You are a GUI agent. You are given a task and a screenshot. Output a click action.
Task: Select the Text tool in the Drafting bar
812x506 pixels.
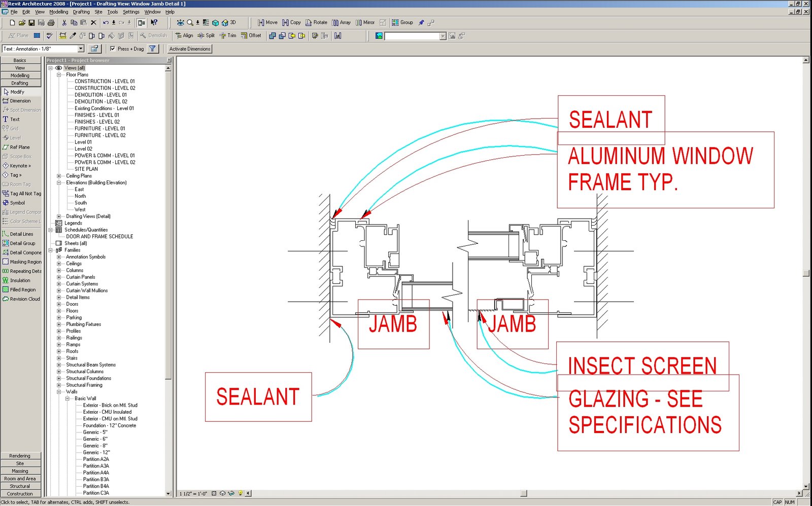click(x=11, y=120)
